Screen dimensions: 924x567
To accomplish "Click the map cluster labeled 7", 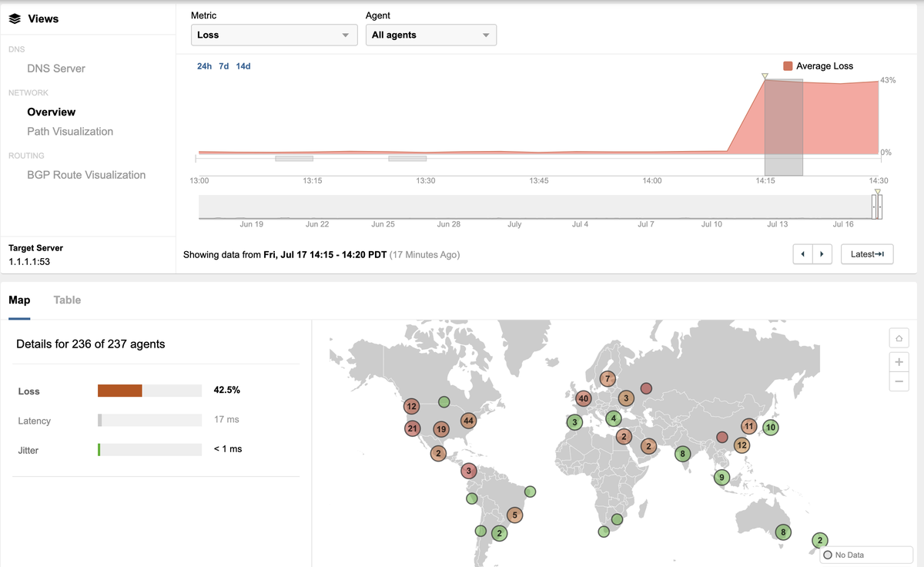I will click(608, 379).
